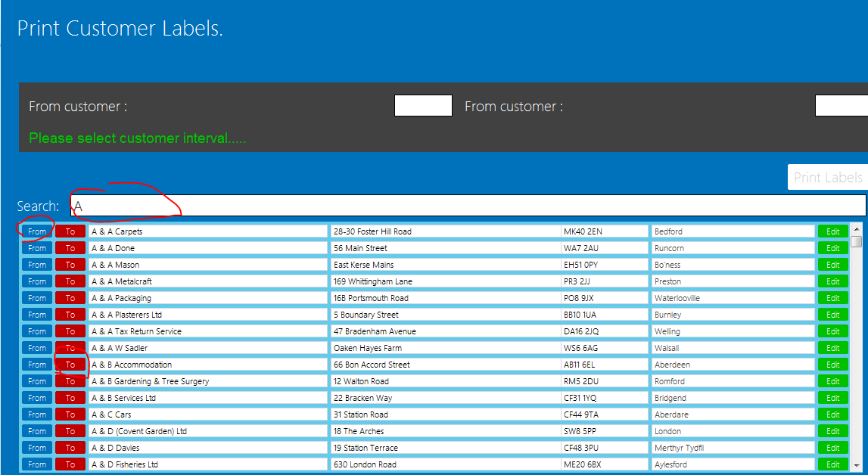Click From for A & A W Sadler
868x475 pixels.
37,348
